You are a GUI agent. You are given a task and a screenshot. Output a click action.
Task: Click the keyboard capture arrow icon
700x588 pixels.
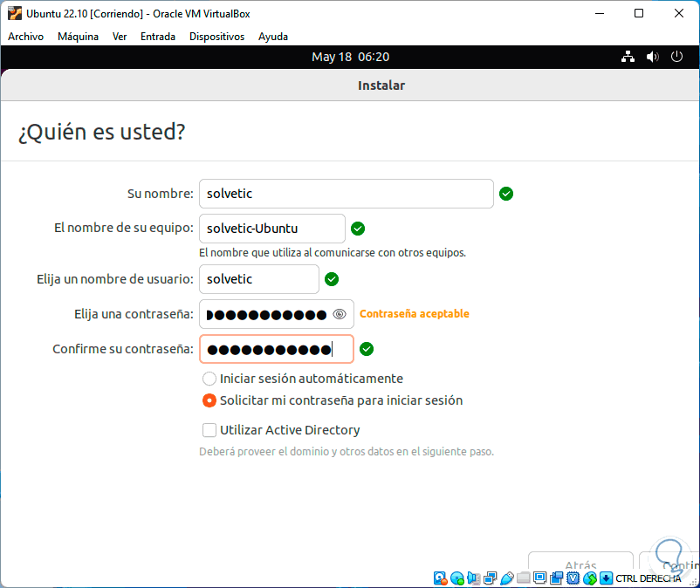[x=606, y=578]
